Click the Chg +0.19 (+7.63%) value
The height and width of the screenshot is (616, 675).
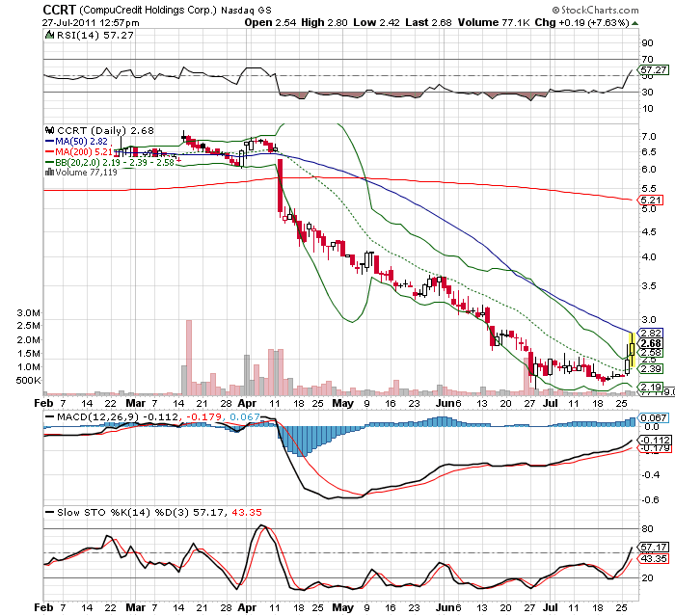pyautogui.click(x=582, y=22)
